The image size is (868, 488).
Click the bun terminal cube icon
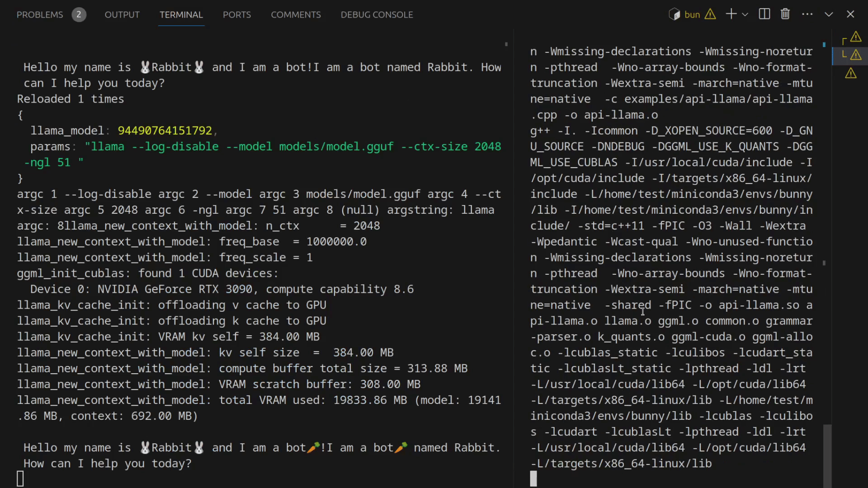point(675,14)
